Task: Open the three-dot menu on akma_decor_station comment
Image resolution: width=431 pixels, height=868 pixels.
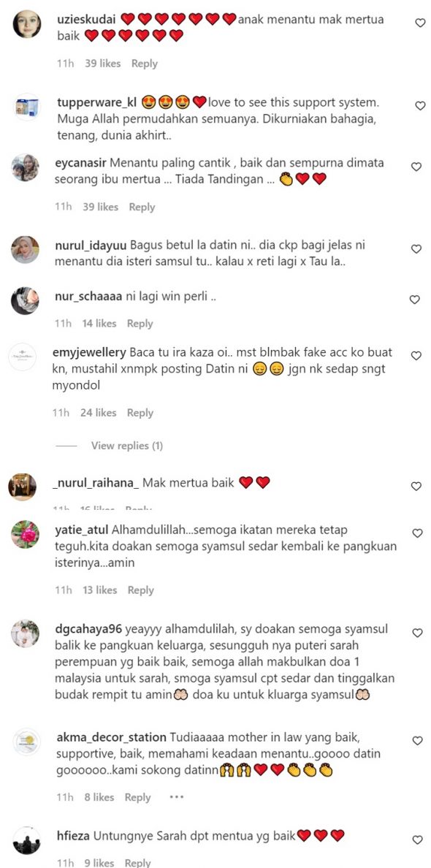Action: (x=176, y=797)
